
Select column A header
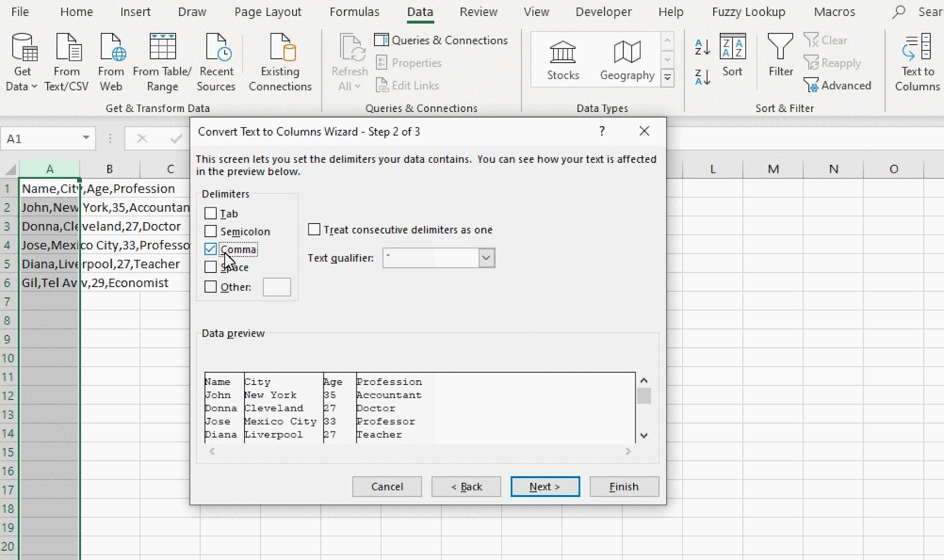pyautogui.click(x=50, y=169)
